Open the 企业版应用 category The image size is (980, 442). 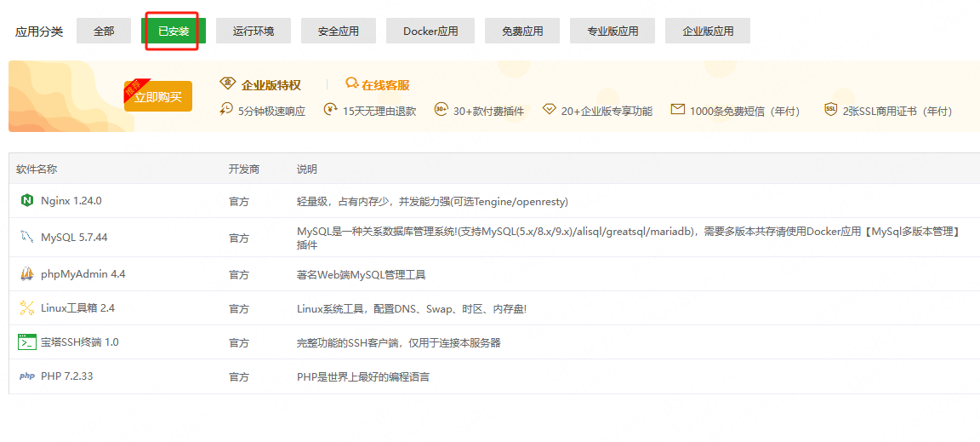pos(708,31)
